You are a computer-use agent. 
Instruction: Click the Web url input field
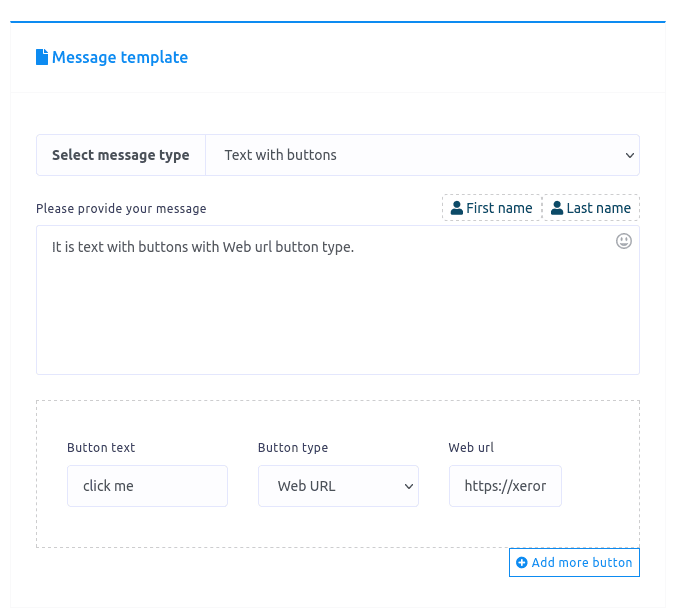point(505,486)
